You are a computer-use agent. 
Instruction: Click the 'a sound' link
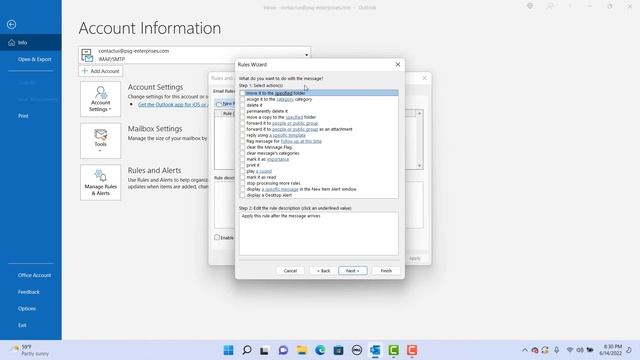(x=264, y=171)
